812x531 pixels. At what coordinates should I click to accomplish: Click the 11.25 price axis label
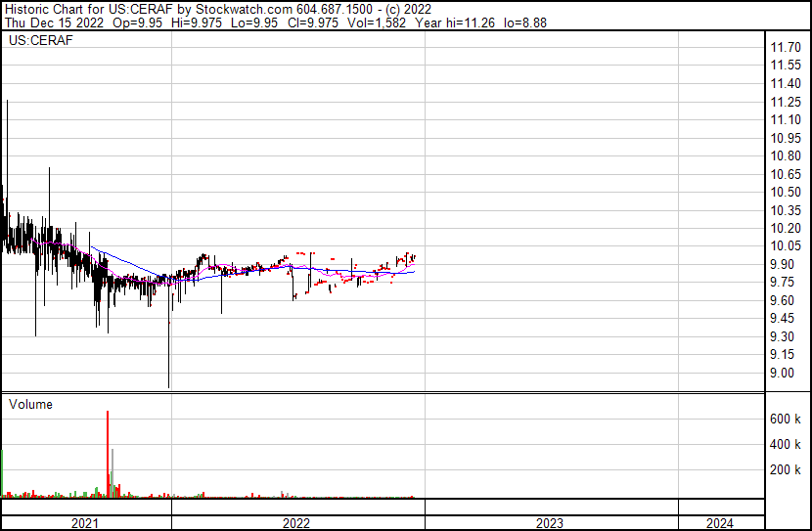(787, 102)
